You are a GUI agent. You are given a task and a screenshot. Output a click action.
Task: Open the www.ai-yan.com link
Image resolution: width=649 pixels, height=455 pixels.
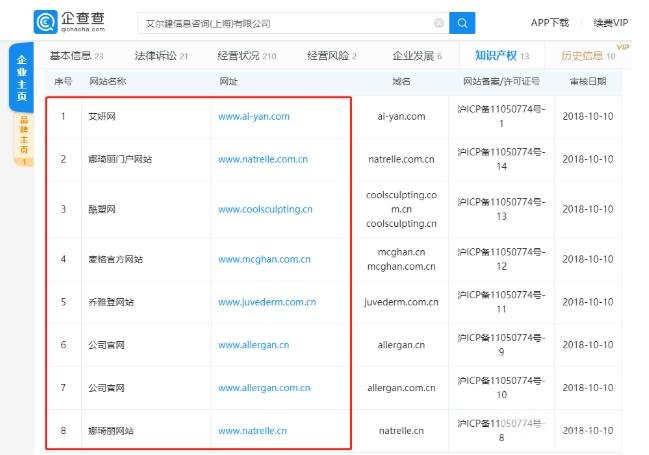(254, 116)
